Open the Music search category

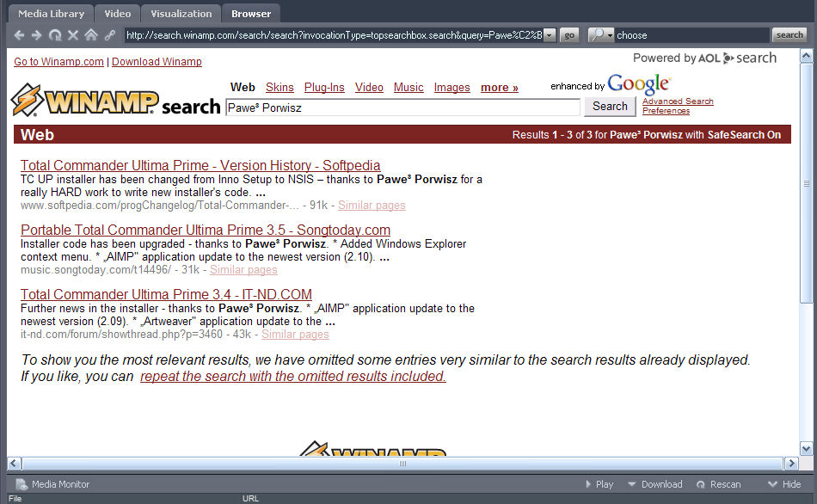point(408,87)
